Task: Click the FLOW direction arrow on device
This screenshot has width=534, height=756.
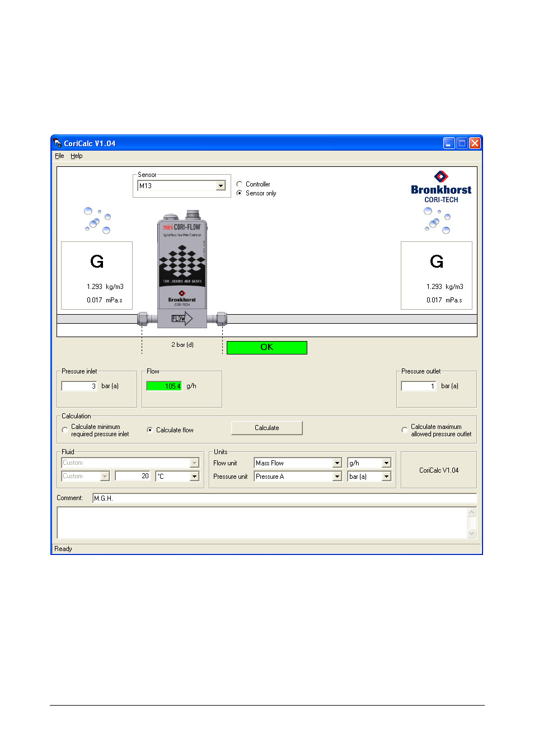Action: (x=182, y=319)
